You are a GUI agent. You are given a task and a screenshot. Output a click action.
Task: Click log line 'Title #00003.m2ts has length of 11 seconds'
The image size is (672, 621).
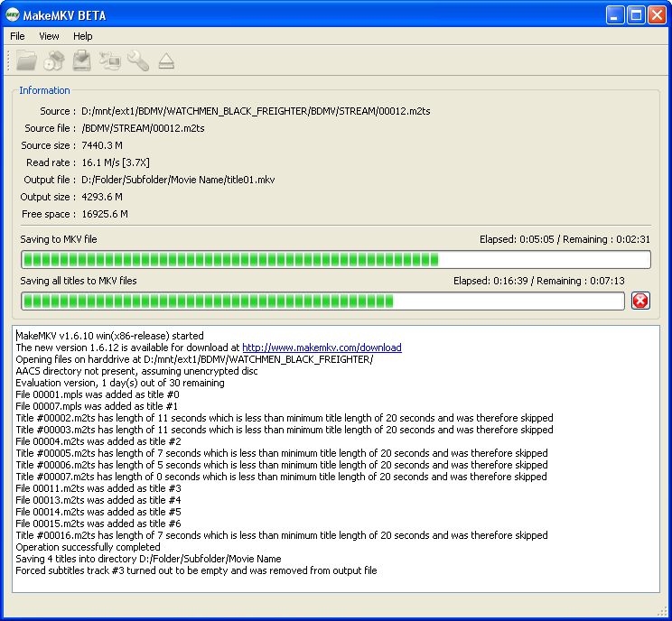[x=285, y=430]
